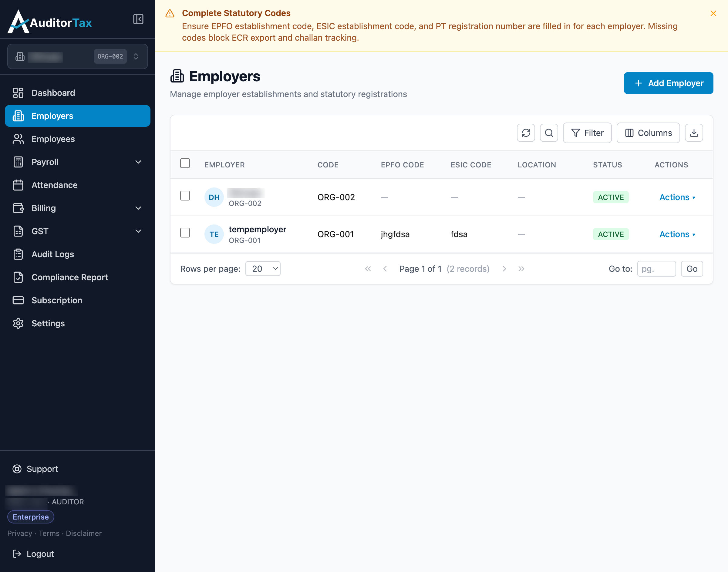This screenshot has height=572, width=728.
Task: Go to next page arrow
Action: [504, 269]
